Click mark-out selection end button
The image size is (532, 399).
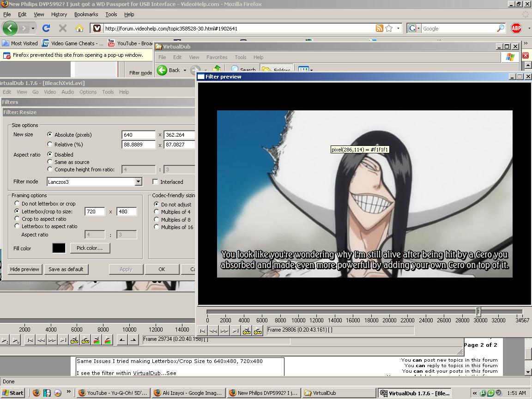pyautogui.click(x=133, y=339)
